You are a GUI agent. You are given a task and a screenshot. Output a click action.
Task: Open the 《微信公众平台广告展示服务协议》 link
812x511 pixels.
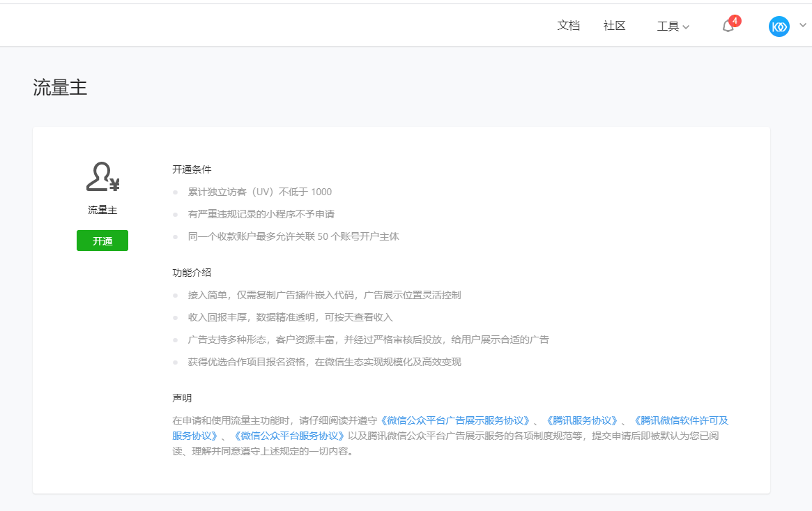[x=454, y=420]
